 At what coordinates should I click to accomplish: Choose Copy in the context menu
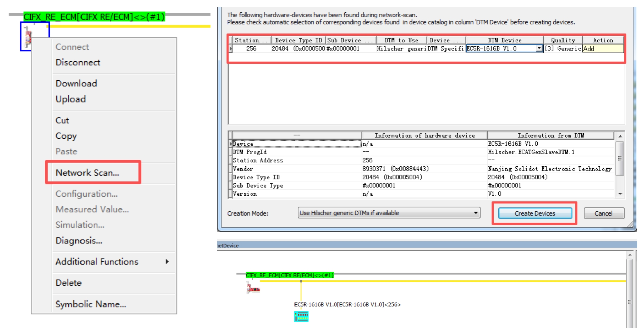coord(66,136)
